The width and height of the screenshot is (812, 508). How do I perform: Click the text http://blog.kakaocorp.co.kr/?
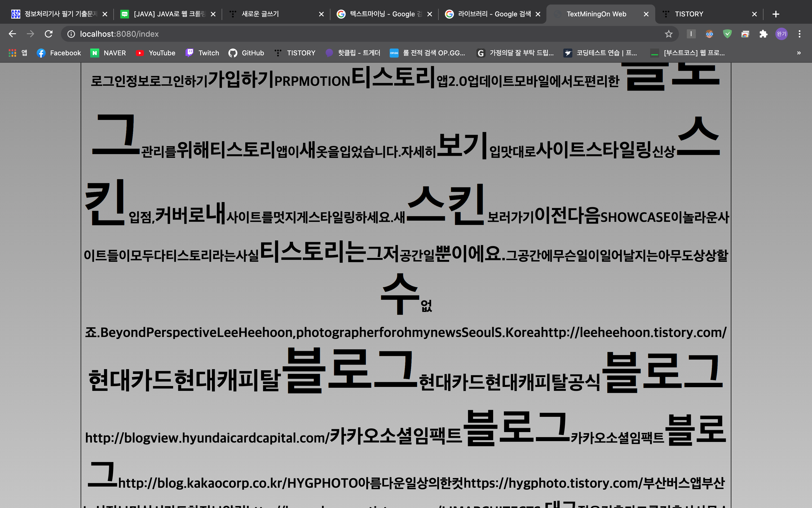click(x=203, y=483)
